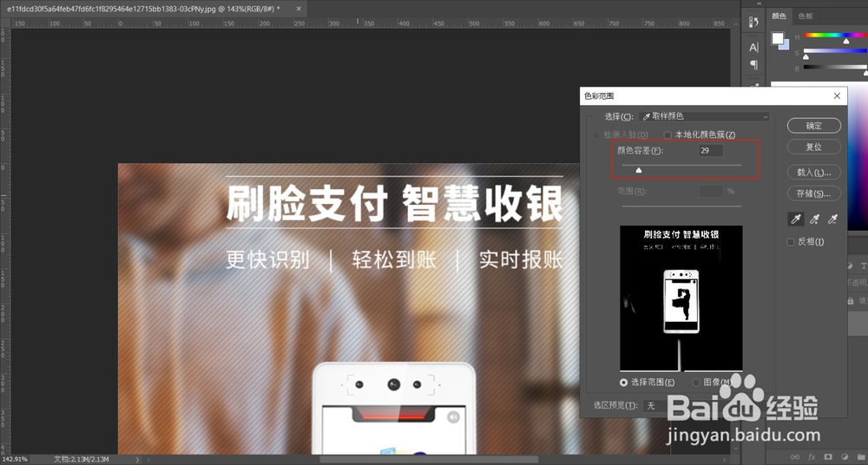This screenshot has height=465, width=868.
Task: Click the selection preview thumbnail
Action: pos(681,298)
